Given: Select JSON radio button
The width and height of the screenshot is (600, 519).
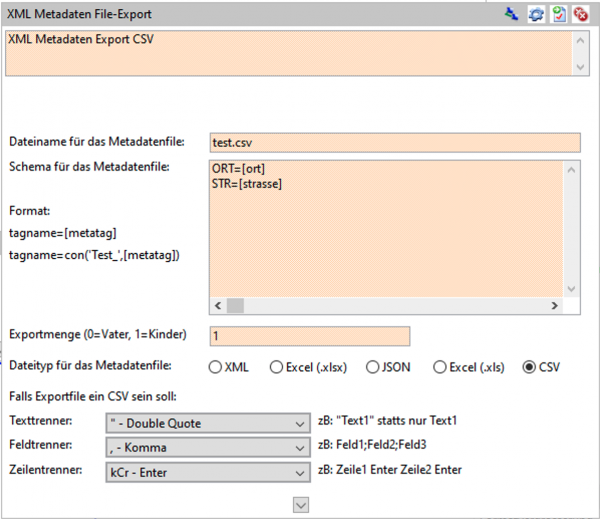Looking at the screenshot, I should [x=374, y=367].
